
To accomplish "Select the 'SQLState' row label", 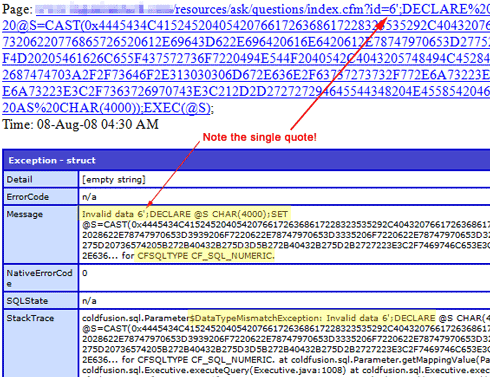I will 41,301.
